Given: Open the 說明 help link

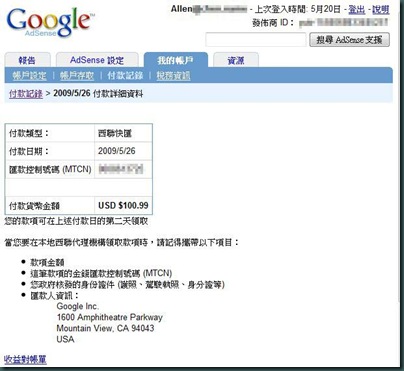Looking at the screenshot, I should [381, 9].
